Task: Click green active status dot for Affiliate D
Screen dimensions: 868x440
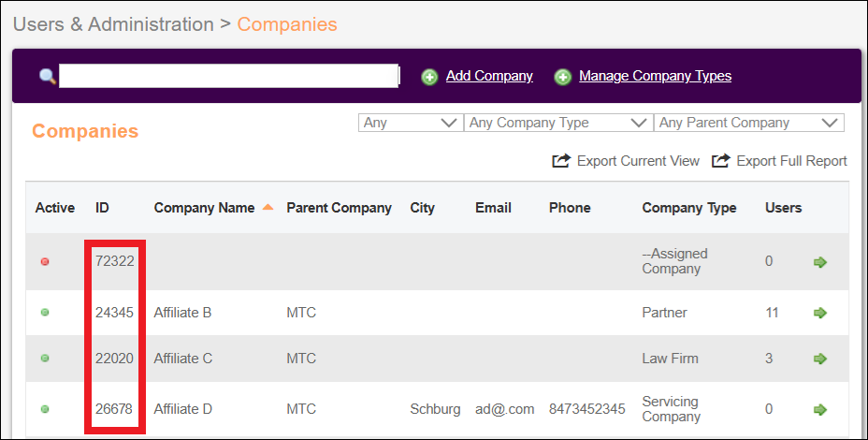Action: click(x=45, y=409)
